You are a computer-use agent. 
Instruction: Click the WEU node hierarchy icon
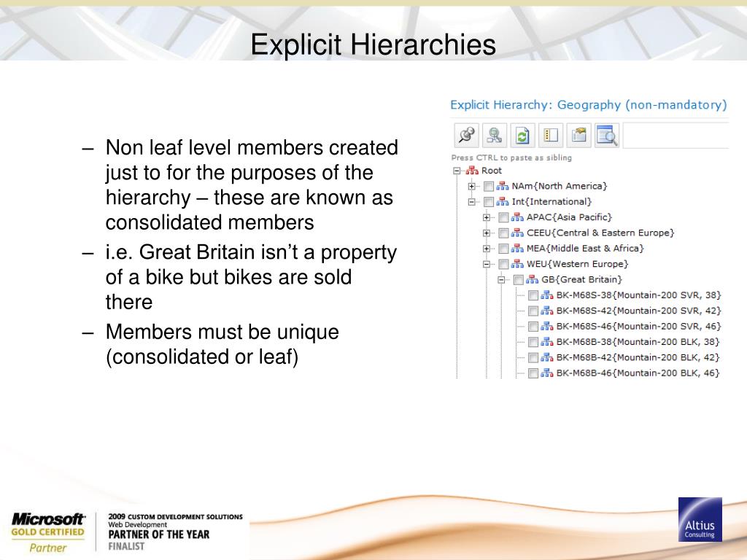517,264
